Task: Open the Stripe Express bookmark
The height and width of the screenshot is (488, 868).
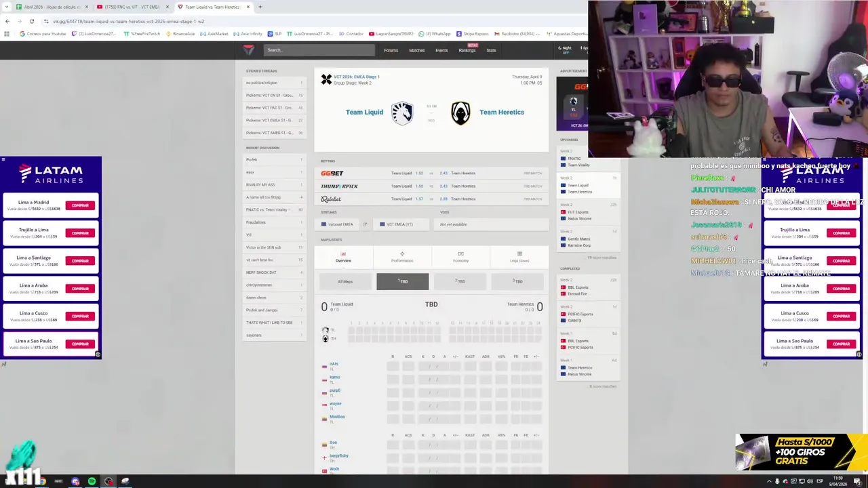Action: [x=473, y=33]
